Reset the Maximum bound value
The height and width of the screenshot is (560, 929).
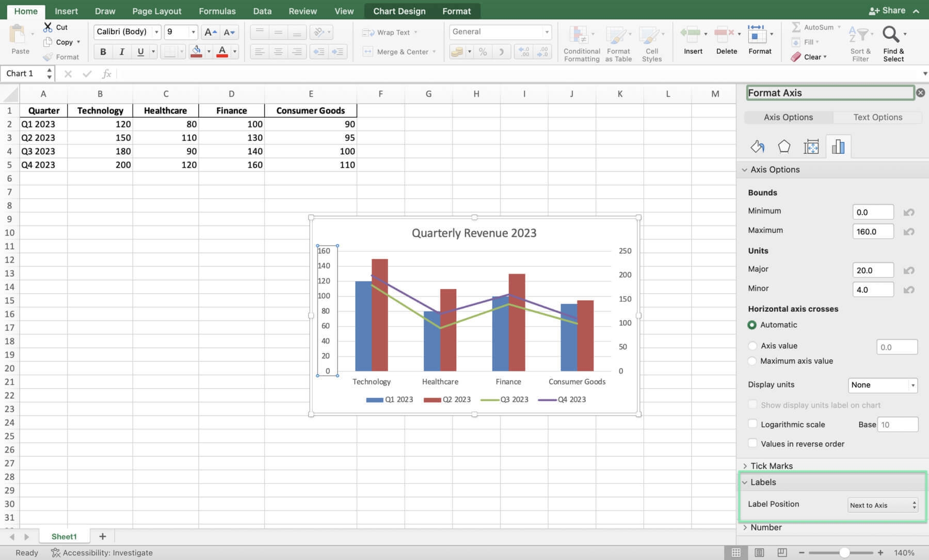coord(909,232)
